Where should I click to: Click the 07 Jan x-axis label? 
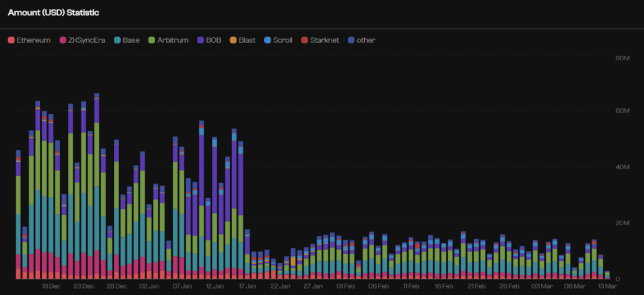(182, 286)
